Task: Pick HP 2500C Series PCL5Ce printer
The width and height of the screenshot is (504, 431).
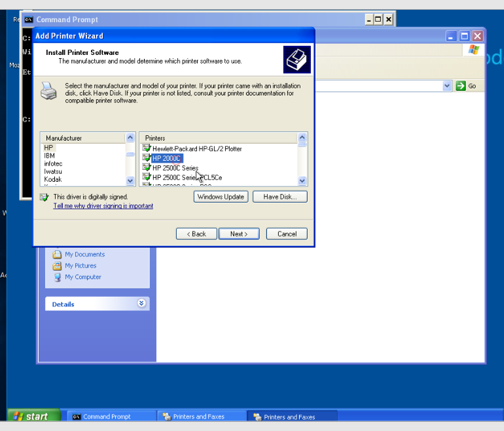Action: [187, 177]
